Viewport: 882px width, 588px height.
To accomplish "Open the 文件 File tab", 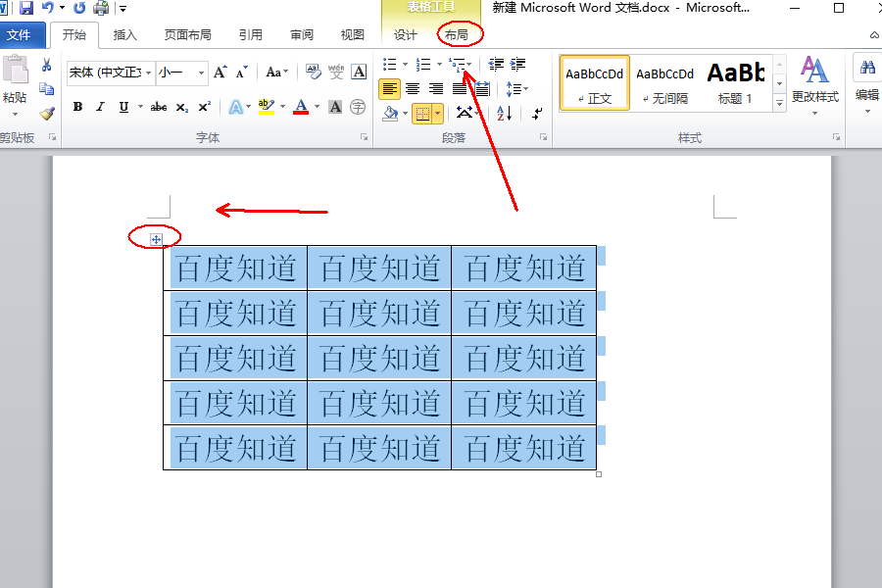I will pos(20,35).
